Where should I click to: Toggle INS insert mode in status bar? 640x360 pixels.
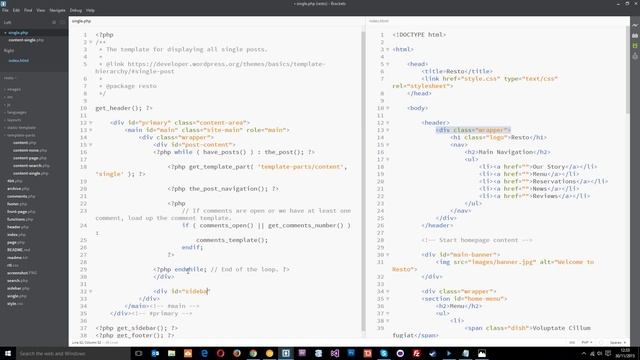click(x=572, y=343)
